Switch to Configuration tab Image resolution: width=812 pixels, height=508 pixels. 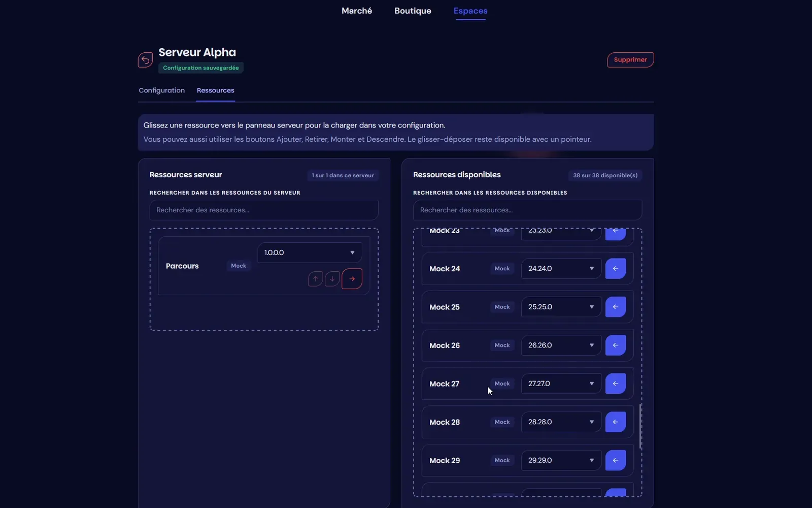(161, 90)
